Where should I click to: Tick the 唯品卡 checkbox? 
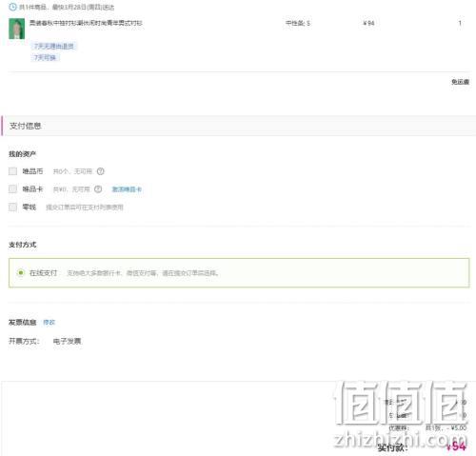[12, 189]
